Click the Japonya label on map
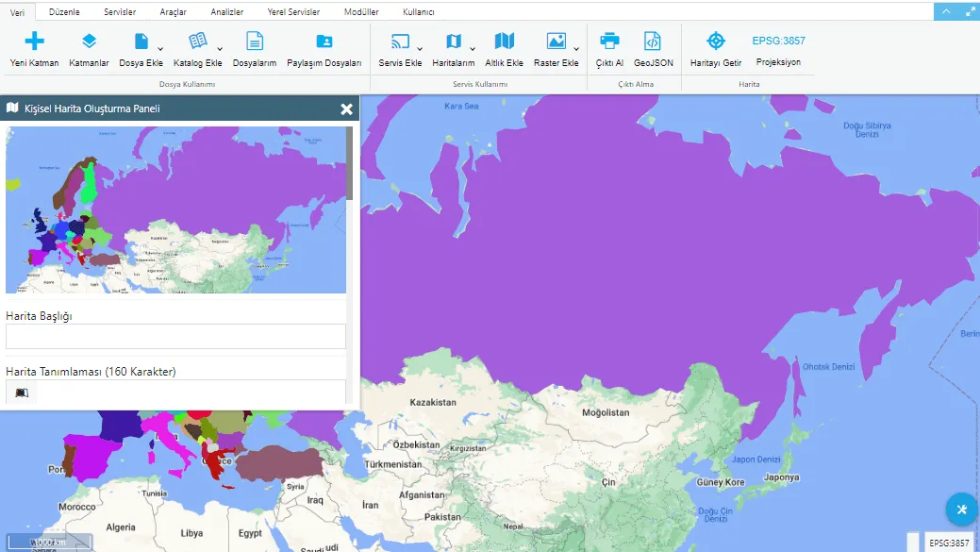The height and width of the screenshot is (552, 980). click(x=781, y=477)
